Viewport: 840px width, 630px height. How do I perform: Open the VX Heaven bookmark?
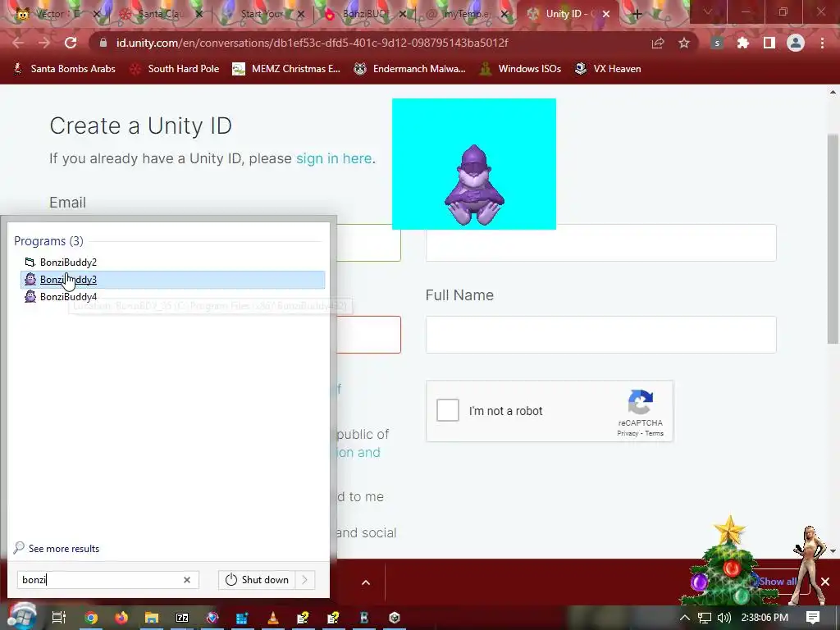608,69
